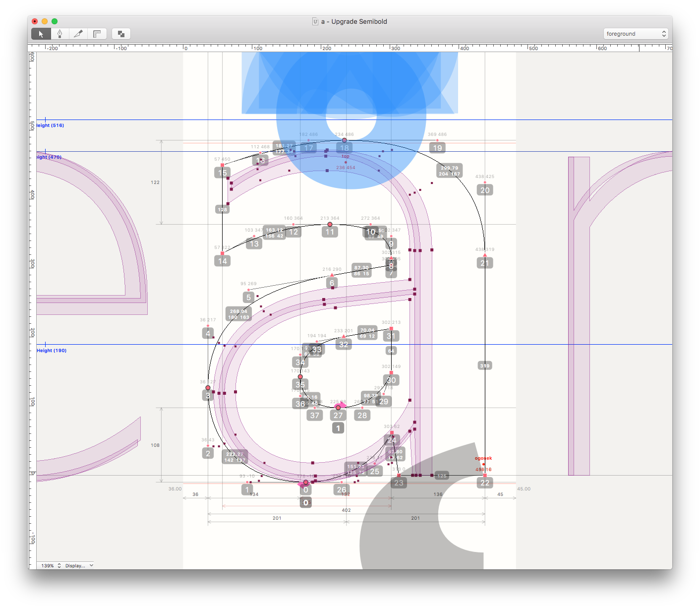This screenshot has width=700, height=609.
Task: Select the top anchor label
Action: point(346,156)
